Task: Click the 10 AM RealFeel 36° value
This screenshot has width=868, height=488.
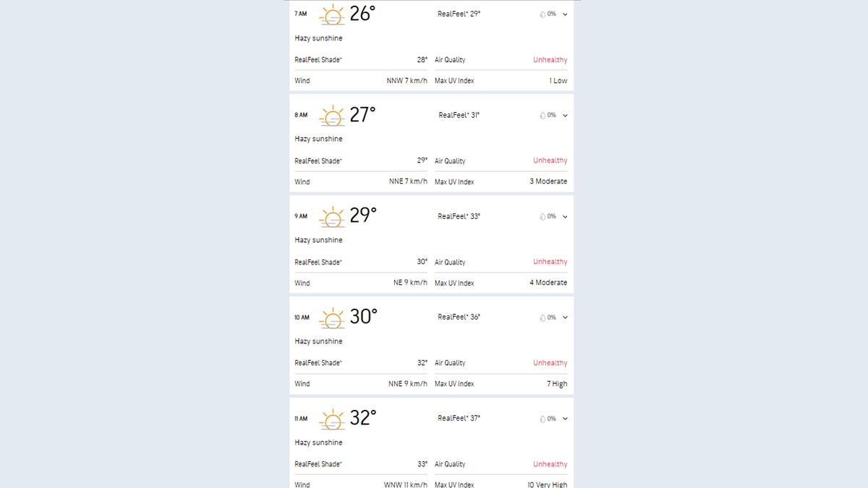Action: click(459, 317)
